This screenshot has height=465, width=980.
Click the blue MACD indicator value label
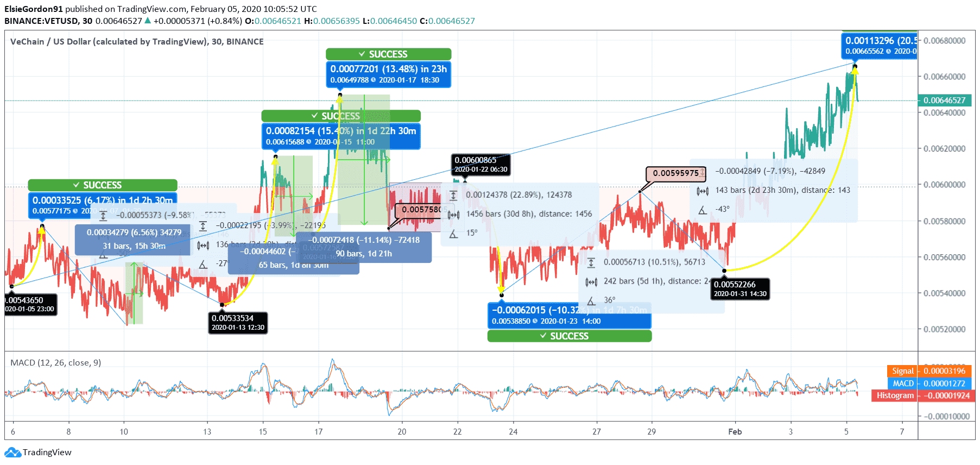click(x=945, y=384)
